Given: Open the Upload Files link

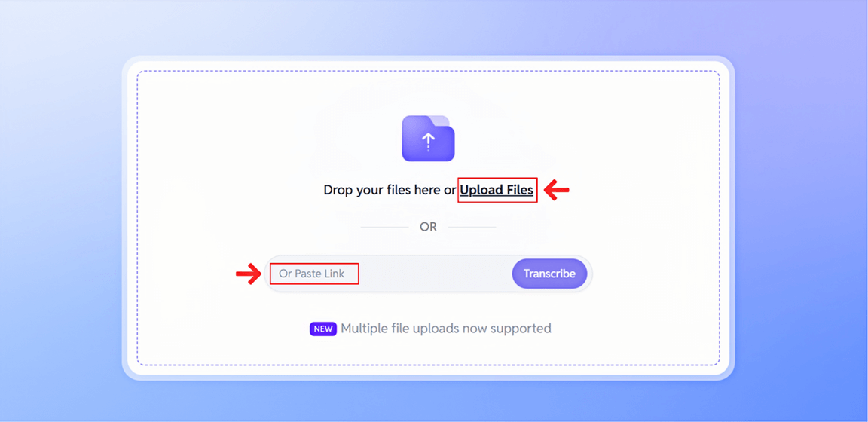Looking at the screenshot, I should 497,190.
